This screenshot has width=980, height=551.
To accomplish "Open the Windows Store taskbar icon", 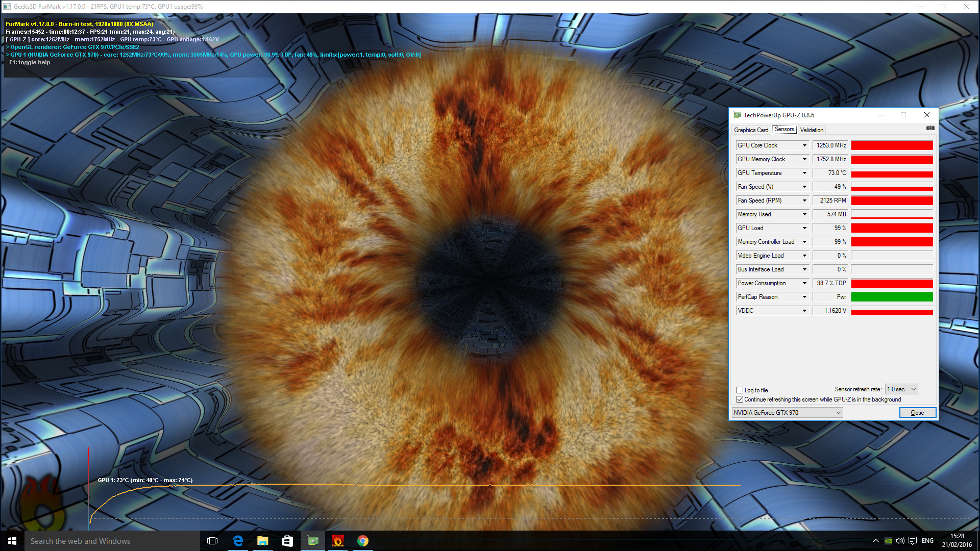I will click(287, 541).
